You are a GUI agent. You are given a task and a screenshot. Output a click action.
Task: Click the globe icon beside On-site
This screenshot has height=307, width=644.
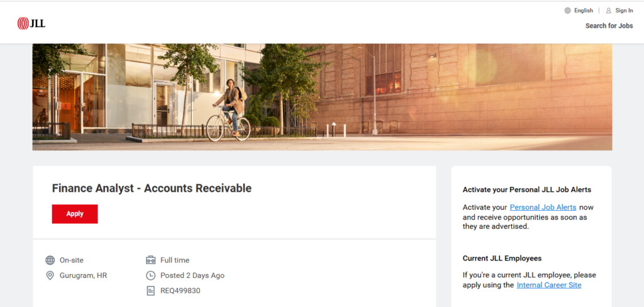50,260
